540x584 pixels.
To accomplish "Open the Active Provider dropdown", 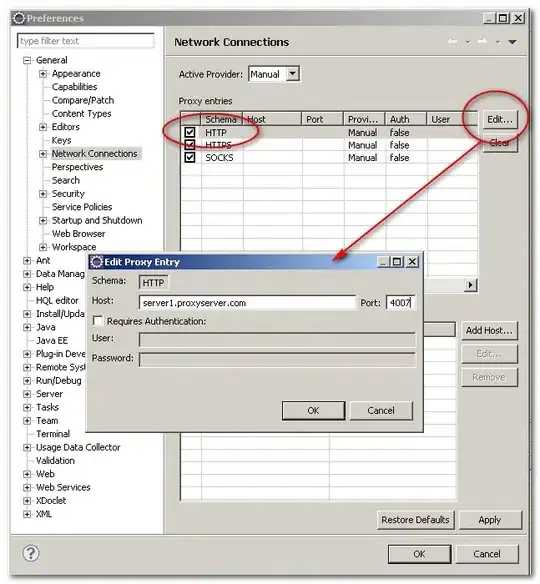I will pos(293,74).
